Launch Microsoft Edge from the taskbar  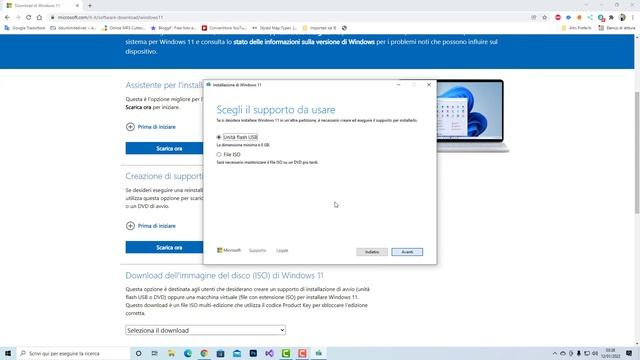click(188, 353)
